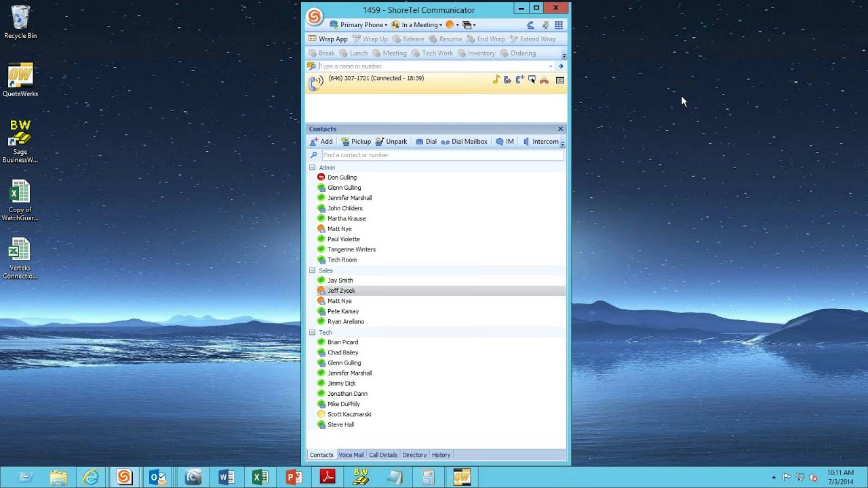Collapse the Tech contact group
868x488 pixels.
313,332
